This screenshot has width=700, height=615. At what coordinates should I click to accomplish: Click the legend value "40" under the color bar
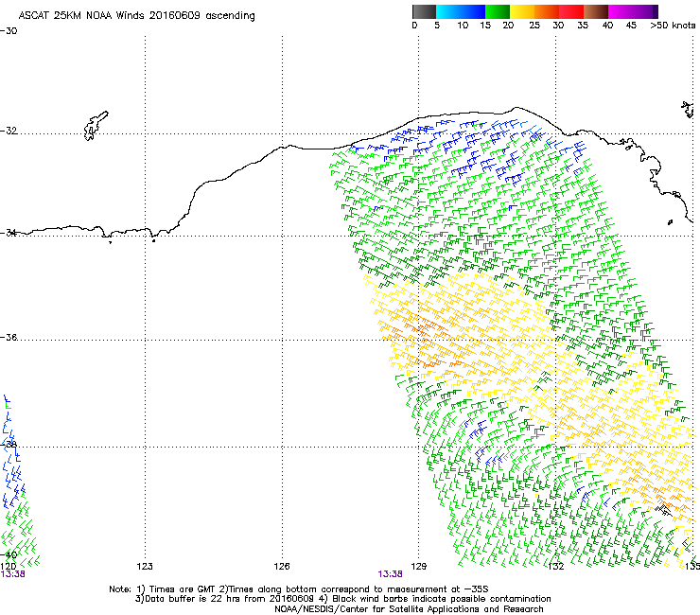[x=607, y=26]
